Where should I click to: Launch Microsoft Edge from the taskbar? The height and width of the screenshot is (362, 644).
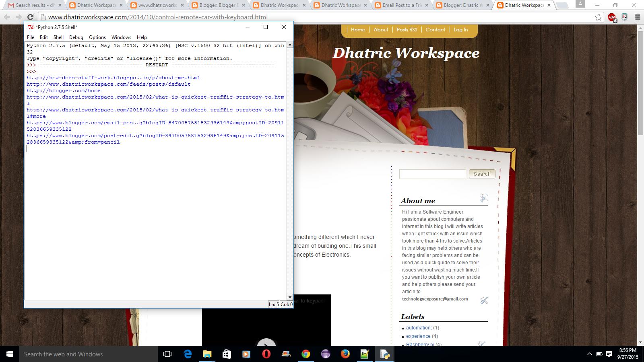(x=188, y=354)
